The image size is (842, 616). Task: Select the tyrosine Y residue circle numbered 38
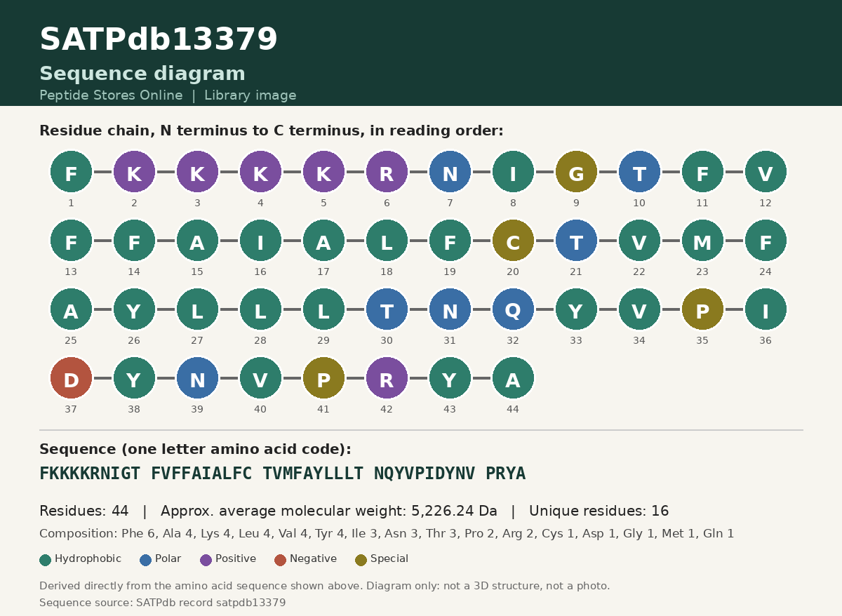(134, 378)
